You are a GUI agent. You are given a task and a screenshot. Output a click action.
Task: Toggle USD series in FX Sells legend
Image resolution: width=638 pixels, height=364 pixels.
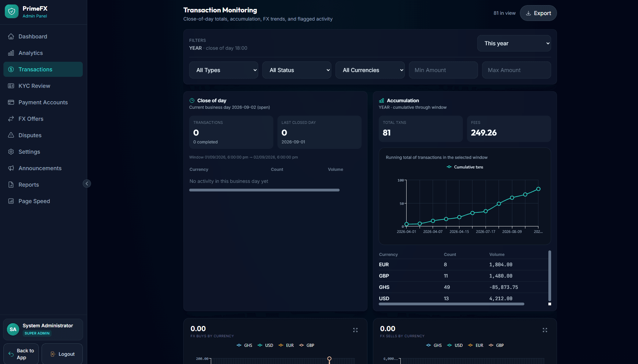(455, 345)
